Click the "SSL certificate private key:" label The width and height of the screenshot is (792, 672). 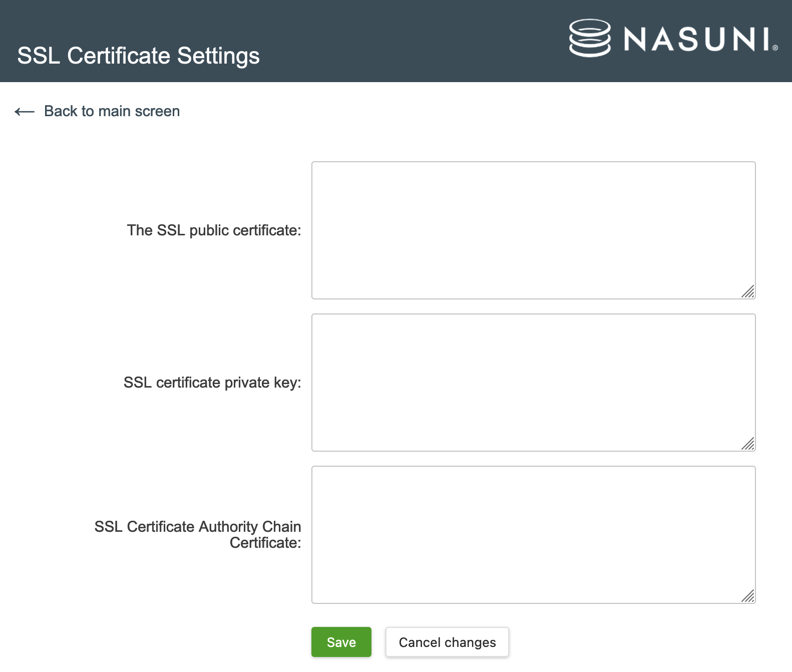212,383
